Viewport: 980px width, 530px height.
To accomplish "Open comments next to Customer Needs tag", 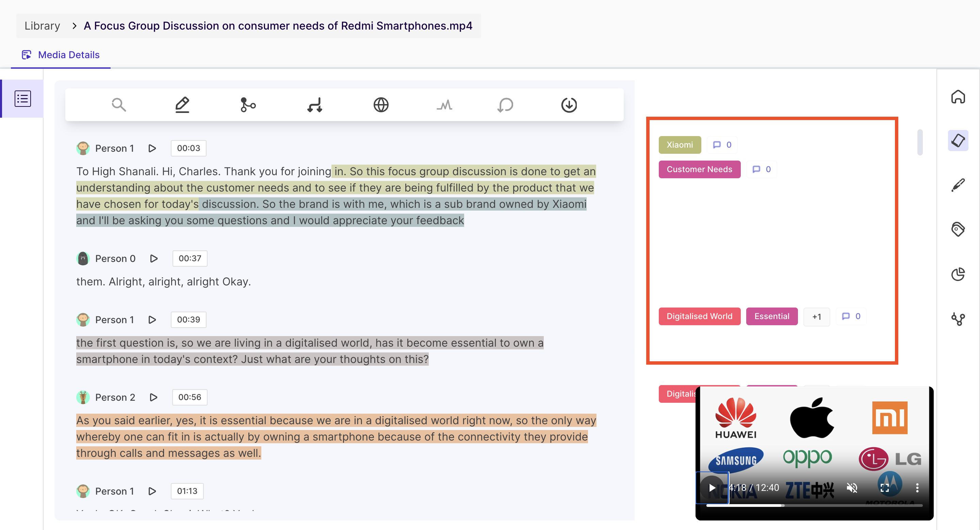I will coord(761,169).
